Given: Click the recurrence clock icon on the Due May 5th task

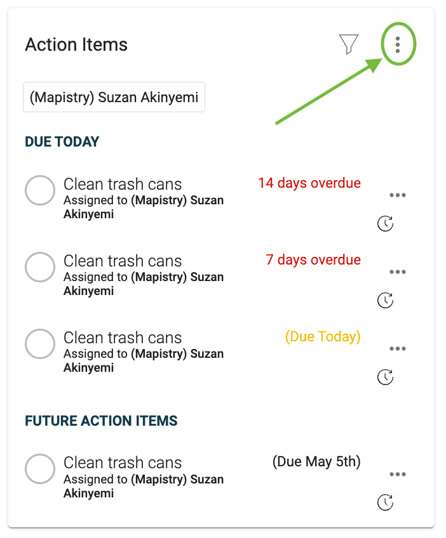Looking at the screenshot, I should pos(385,503).
